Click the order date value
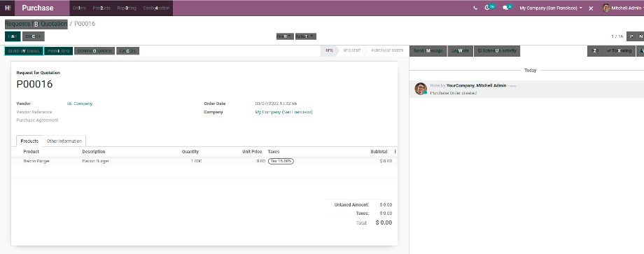Screen dimensions: 644x254 click(x=276, y=104)
